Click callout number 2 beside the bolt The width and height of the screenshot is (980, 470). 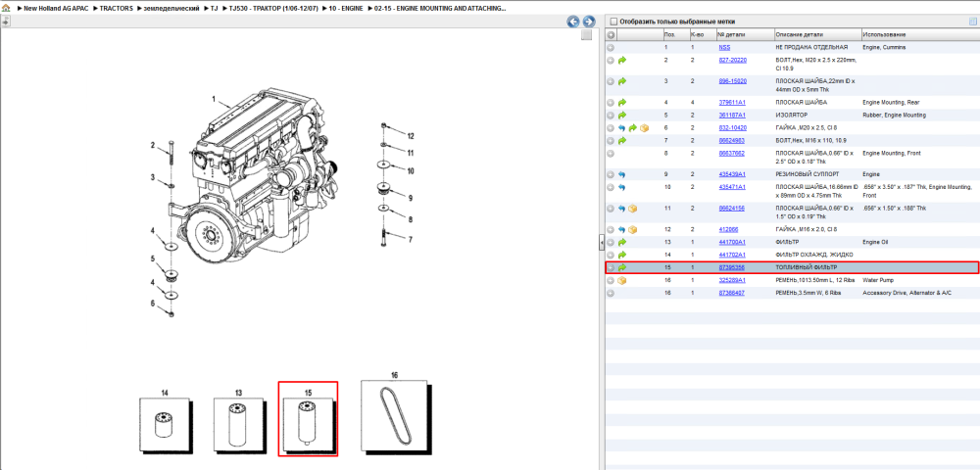pyautogui.click(x=152, y=146)
